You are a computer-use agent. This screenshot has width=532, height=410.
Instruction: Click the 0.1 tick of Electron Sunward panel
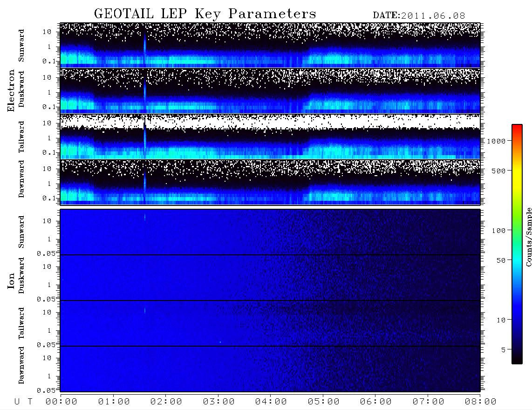[49, 61]
